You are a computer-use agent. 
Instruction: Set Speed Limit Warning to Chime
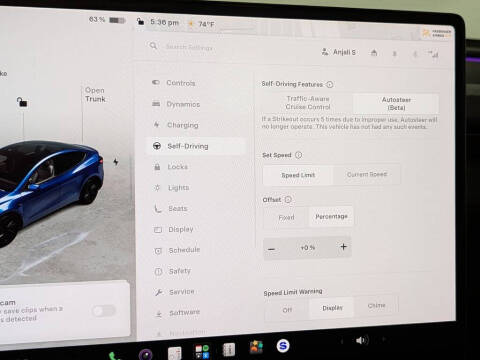point(376,306)
